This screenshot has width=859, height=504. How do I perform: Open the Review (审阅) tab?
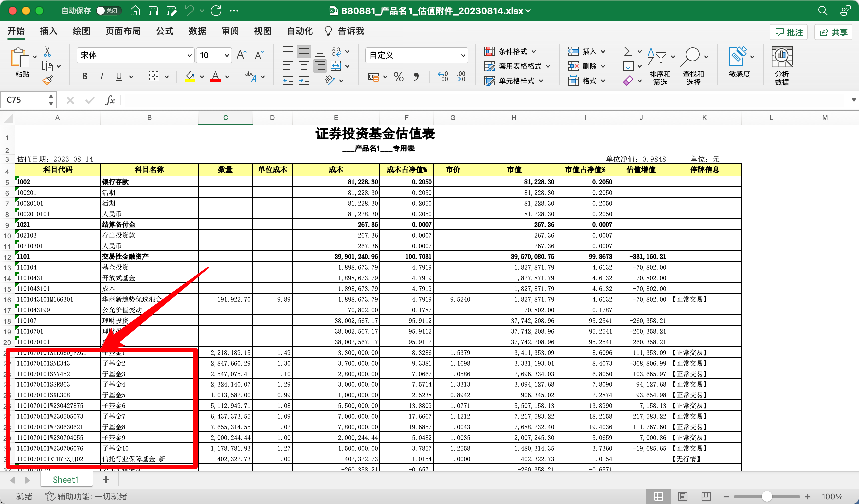coord(230,31)
